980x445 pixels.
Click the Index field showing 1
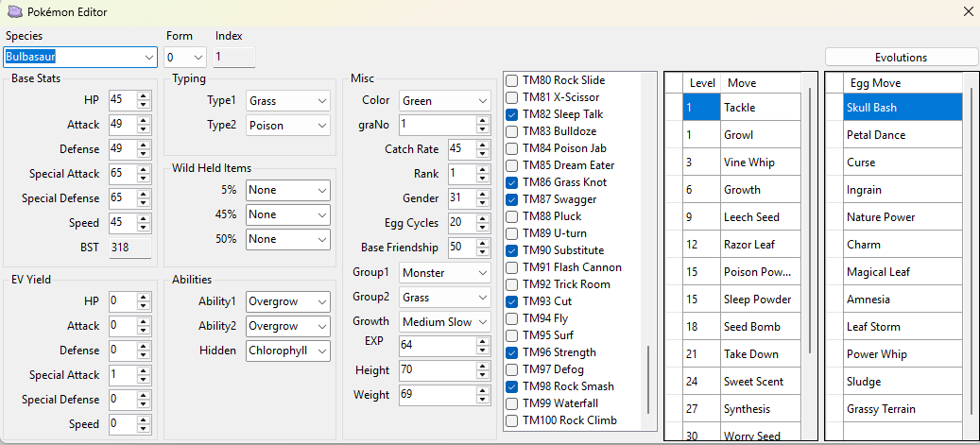click(x=234, y=58)
